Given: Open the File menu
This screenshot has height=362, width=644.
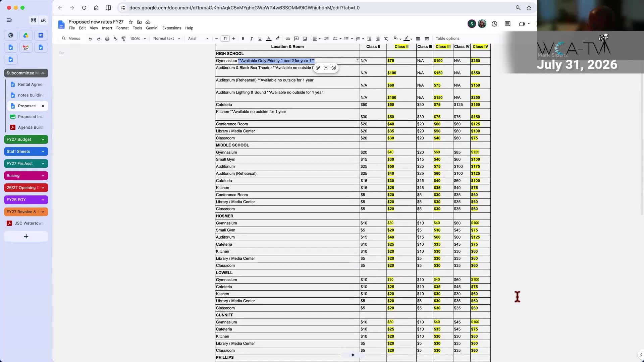Looking at the screenshot, I should (x=72, y=28).
